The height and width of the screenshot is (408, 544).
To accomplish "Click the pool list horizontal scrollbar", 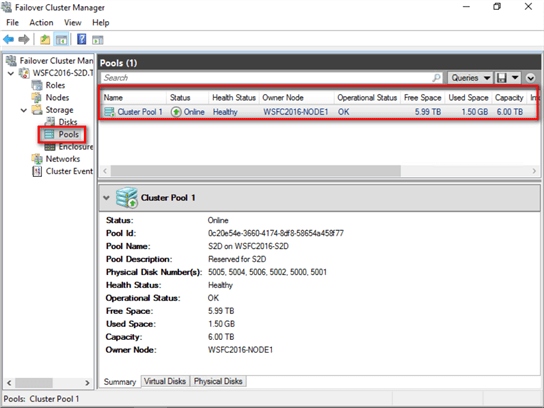I will pyautogui.click(x=319, y=171).
